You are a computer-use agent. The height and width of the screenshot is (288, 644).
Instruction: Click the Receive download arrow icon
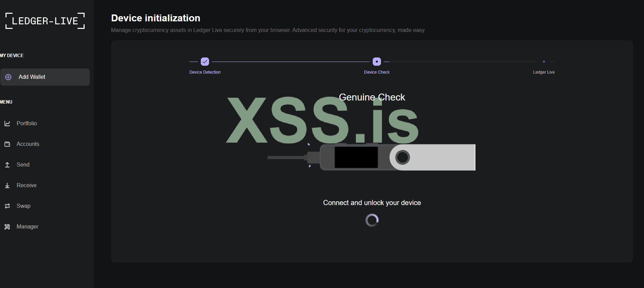7,185
